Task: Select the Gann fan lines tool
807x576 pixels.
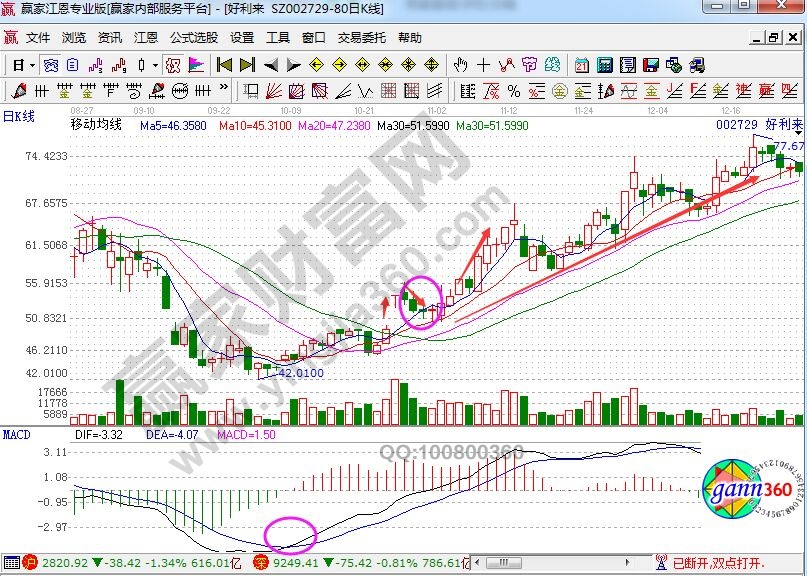Action: coord(272,91)
